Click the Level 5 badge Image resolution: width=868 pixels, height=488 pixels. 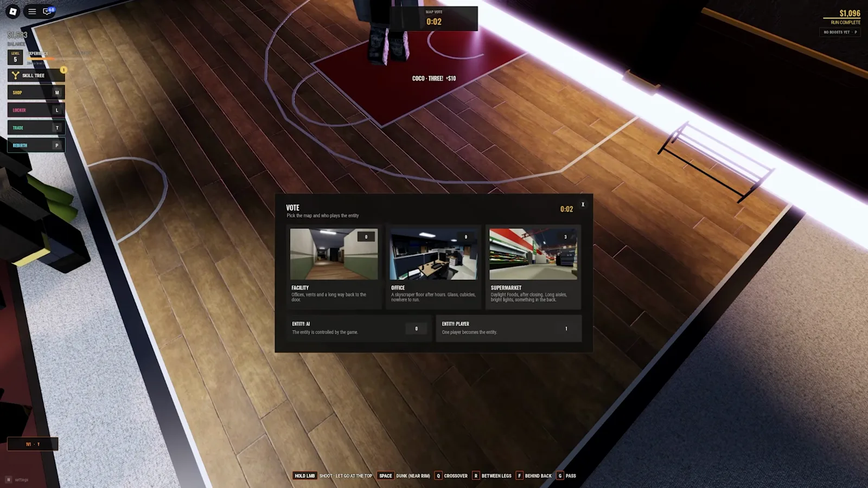[15, 57]
